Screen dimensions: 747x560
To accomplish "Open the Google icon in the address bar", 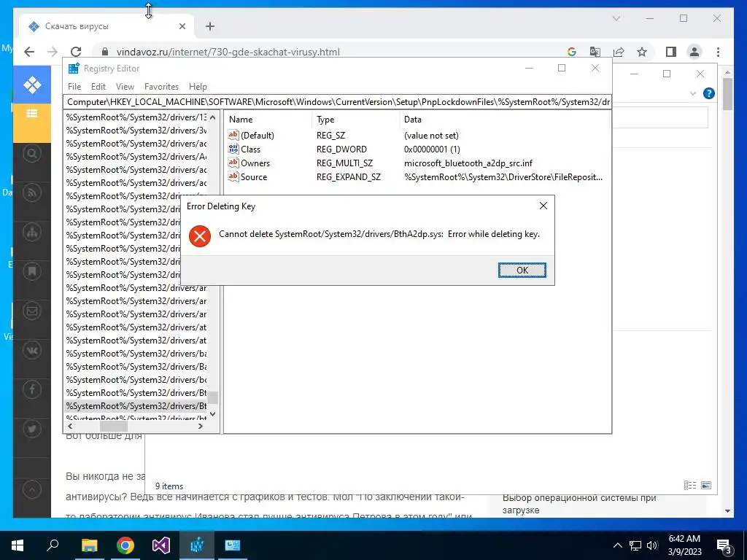I will point(572,52).
